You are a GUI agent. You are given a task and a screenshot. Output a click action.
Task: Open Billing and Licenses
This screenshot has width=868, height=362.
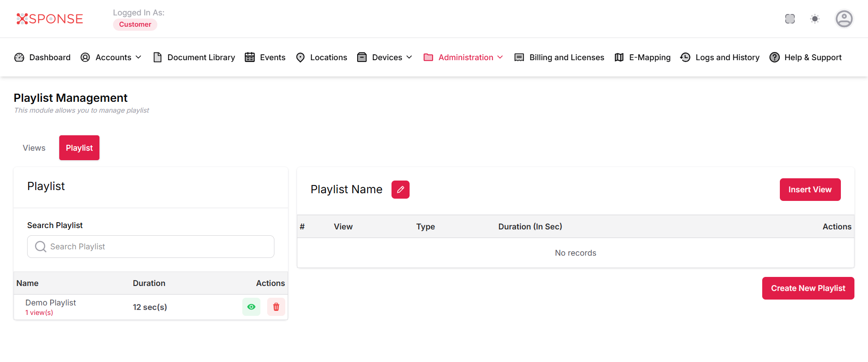tap(560, 57)
